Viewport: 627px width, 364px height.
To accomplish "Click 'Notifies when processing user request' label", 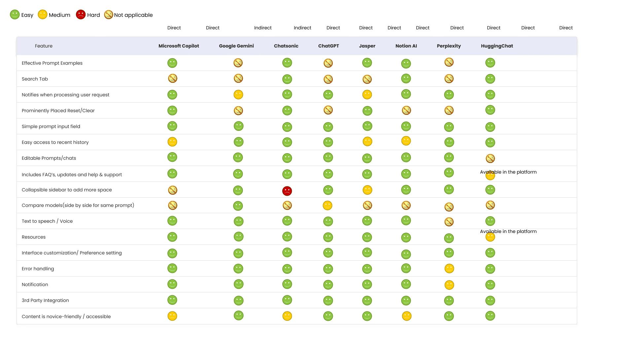I will tap(65, 95).
